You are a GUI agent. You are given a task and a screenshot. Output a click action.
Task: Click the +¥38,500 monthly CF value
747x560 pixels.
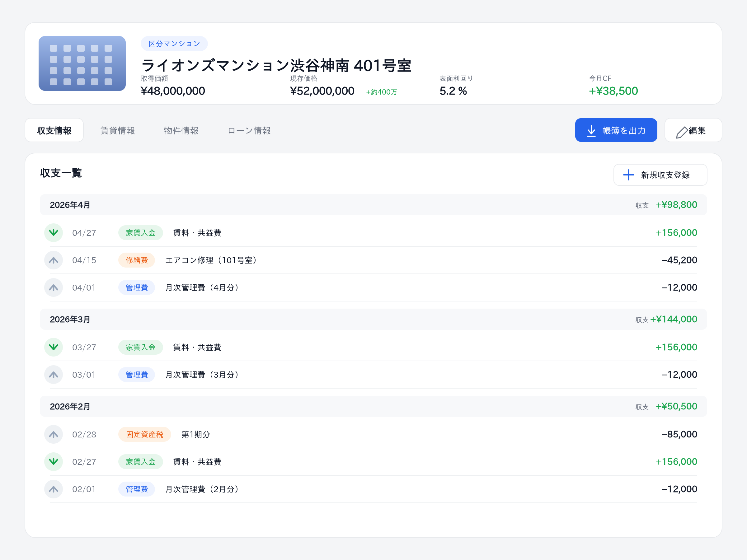click(x=613, y=91)
